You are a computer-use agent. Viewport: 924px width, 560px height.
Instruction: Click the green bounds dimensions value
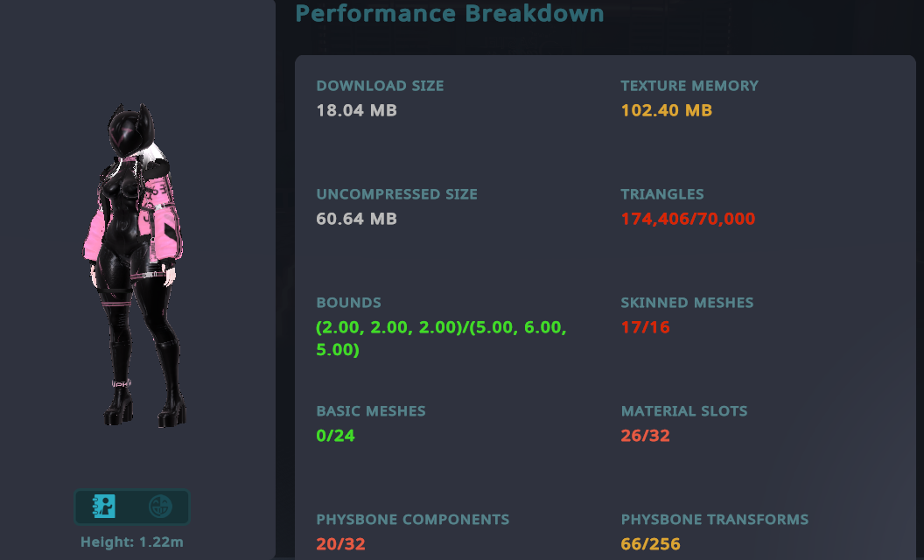(x=442, y=339)
